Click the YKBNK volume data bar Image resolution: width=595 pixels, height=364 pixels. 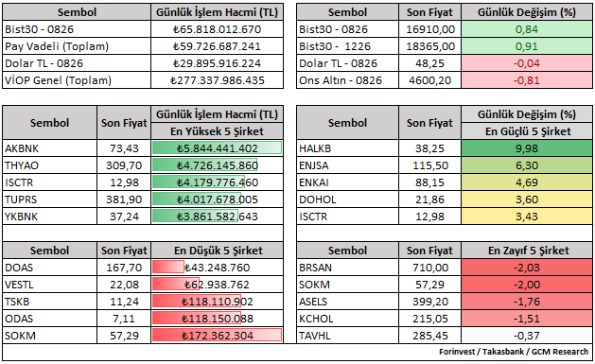[196, 217]
